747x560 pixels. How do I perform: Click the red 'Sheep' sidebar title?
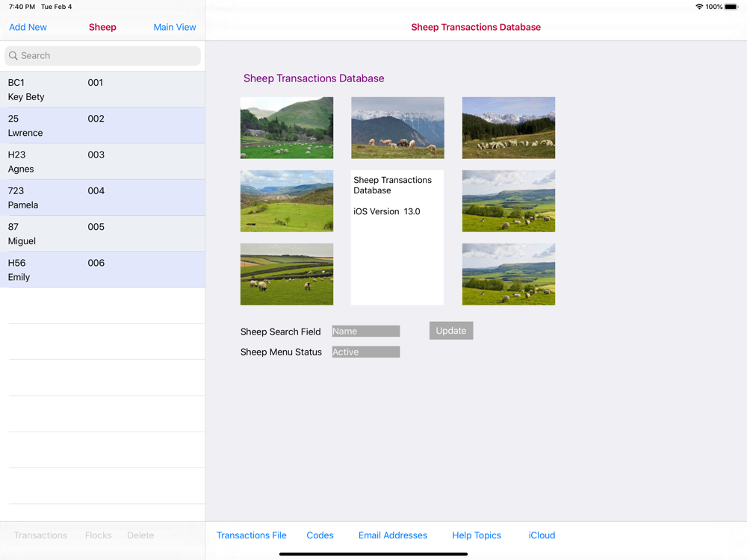click(x=102, y=27)
